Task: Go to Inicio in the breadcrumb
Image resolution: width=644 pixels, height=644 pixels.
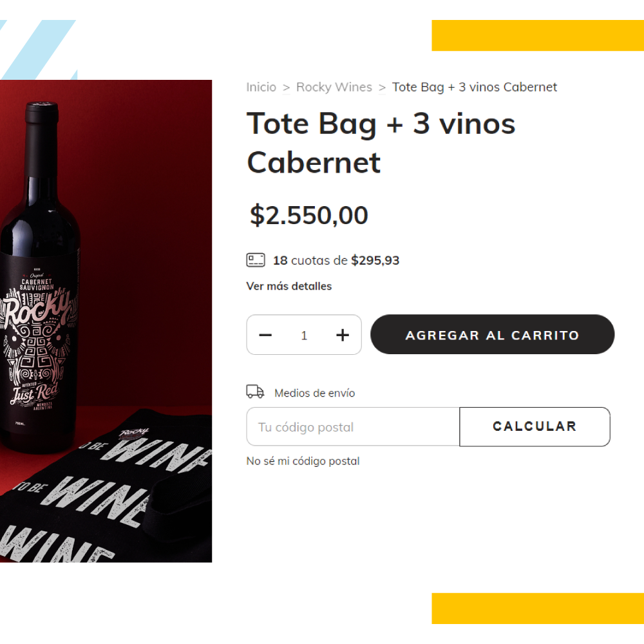Action: point(261,87)
